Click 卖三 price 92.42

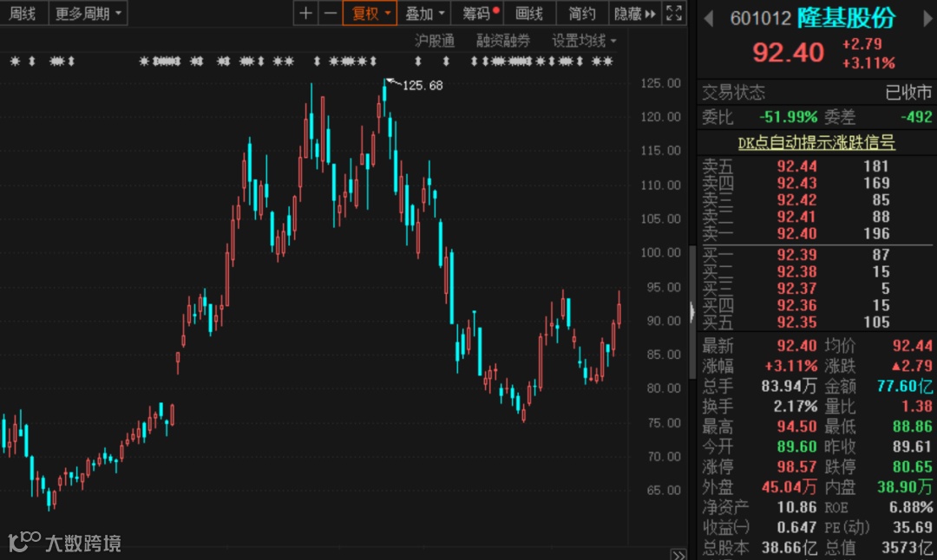[796, 200]
